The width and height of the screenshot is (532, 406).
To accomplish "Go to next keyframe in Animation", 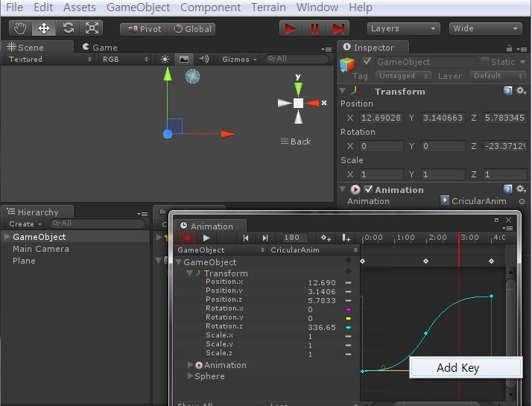I will (265, 238).
